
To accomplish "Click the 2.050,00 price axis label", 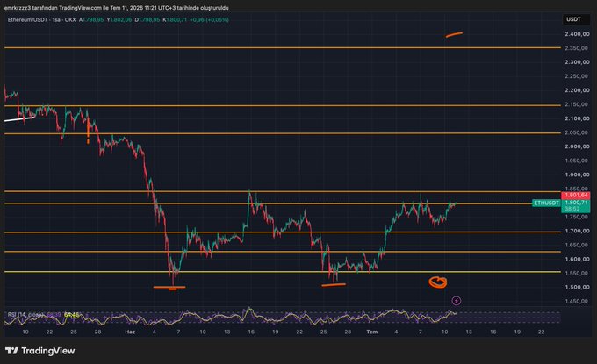I will (577, 132).
